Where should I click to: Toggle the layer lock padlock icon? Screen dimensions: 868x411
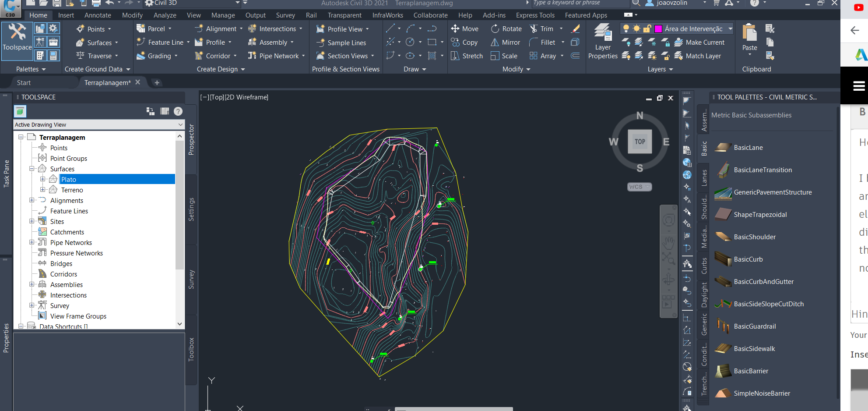coord(647,28)
